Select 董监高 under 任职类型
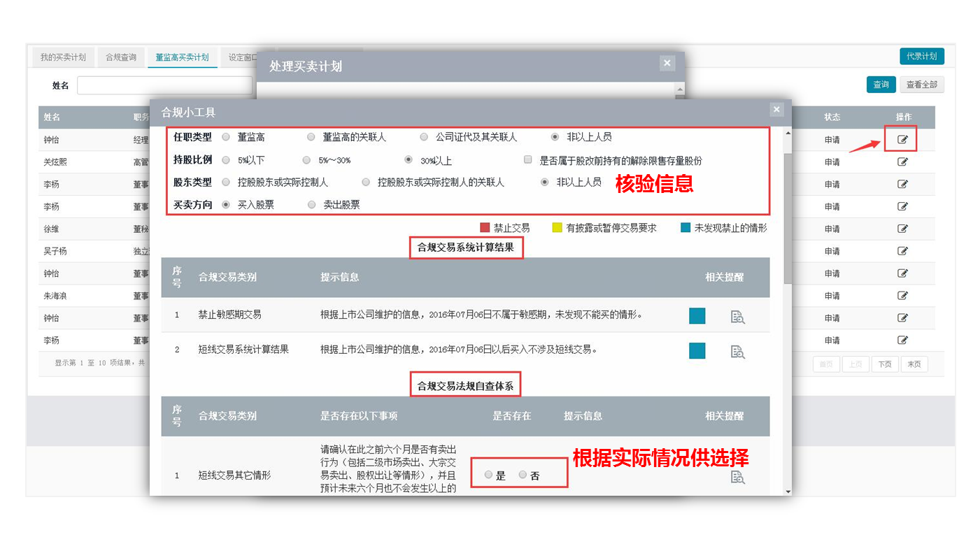 click(x=226, y=137)
